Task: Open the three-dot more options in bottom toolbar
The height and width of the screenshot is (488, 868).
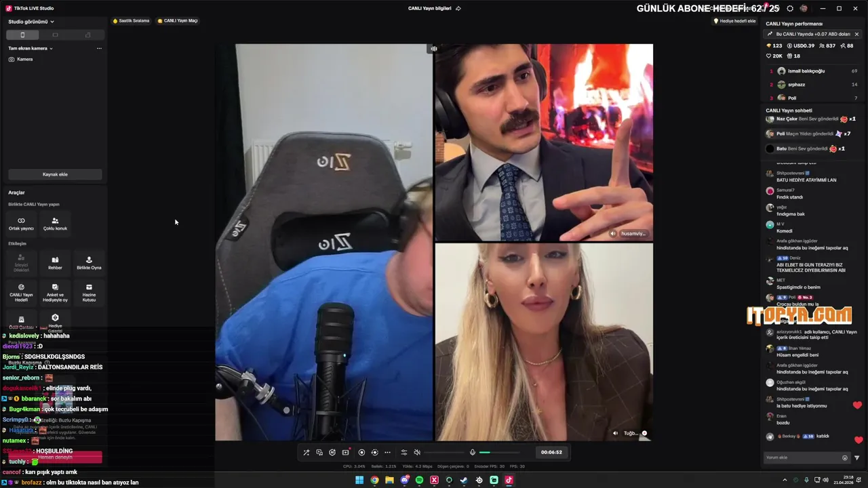Action: 387,452
